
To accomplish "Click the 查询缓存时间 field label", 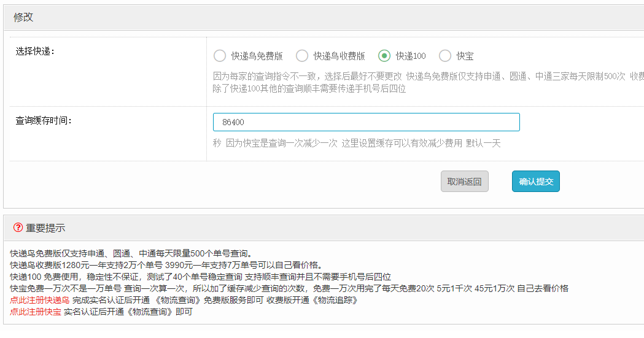I will [x=44, y=120].
